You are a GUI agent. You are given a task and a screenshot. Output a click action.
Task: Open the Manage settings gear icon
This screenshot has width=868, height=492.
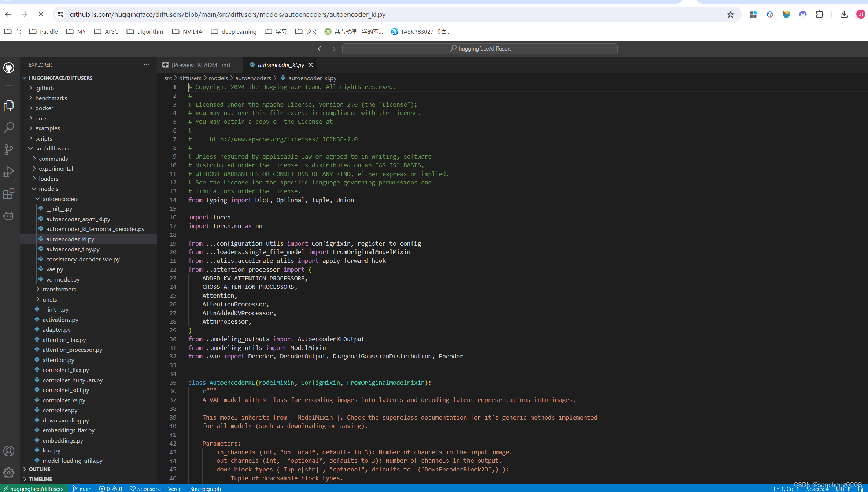tap(9, 473)
